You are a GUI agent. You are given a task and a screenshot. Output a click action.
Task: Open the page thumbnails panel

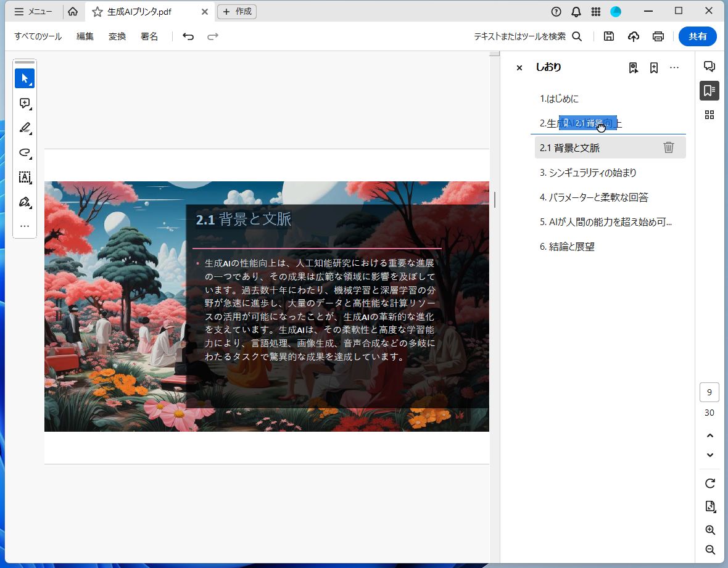(709, 115)
